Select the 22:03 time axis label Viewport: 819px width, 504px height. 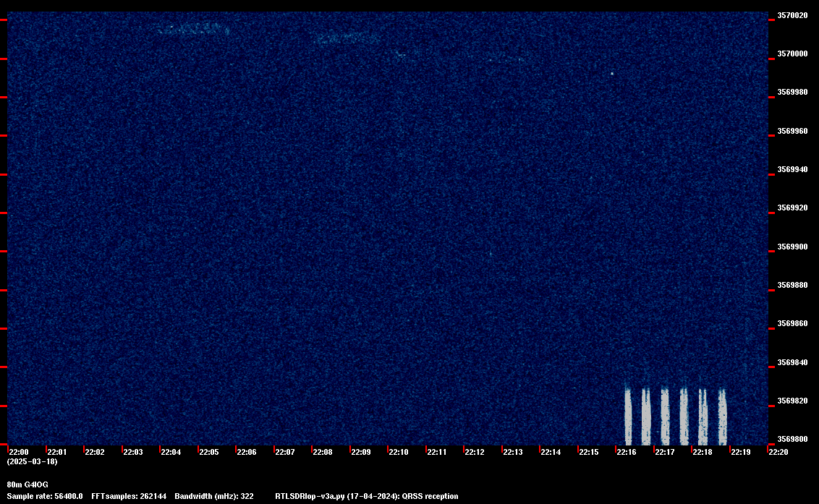(132, 452)
